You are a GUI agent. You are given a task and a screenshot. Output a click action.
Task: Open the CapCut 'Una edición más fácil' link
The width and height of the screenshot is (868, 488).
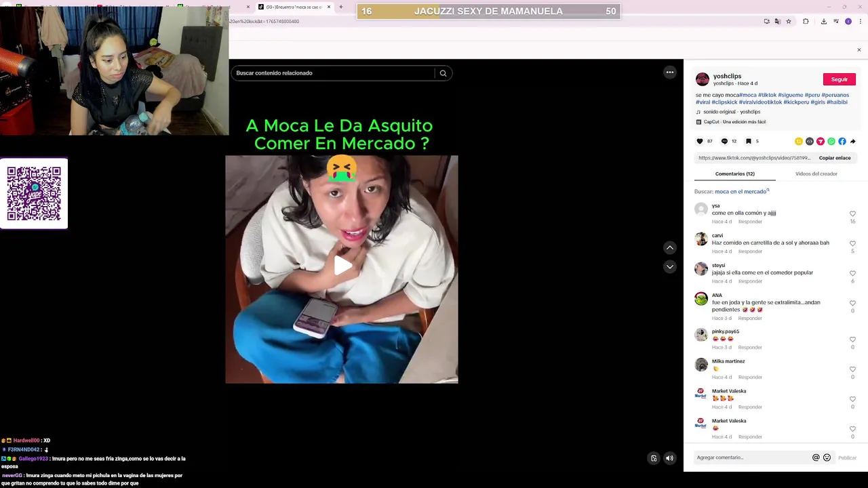734,122
